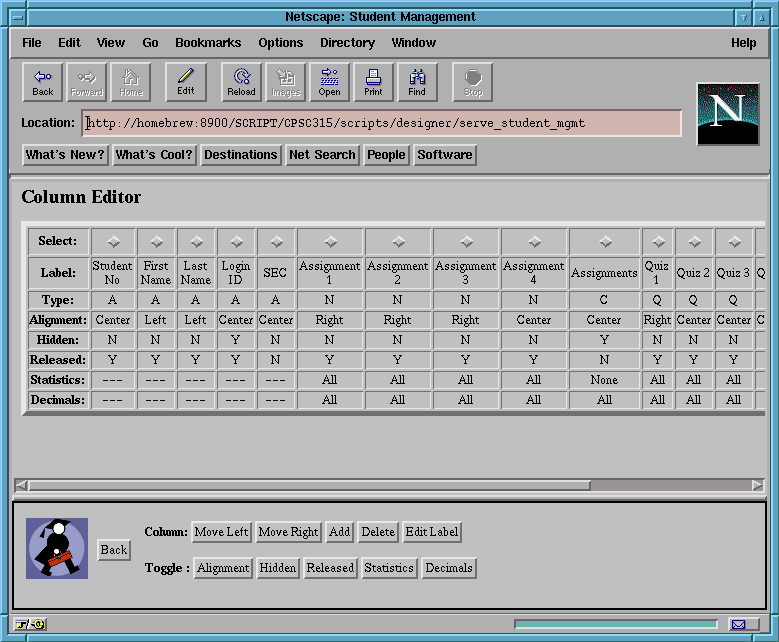Open the Go menu
Screen dimensions: 779x642
tap(150, 43)
